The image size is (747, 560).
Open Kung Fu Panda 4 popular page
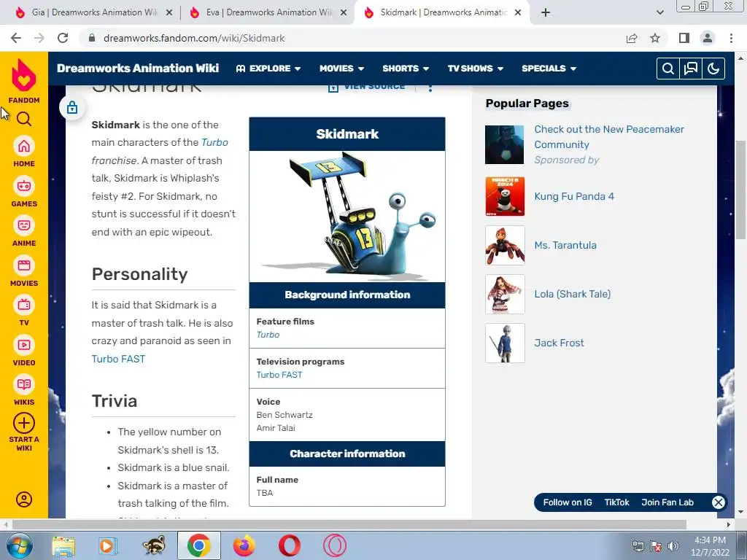(x=574, y=196)
